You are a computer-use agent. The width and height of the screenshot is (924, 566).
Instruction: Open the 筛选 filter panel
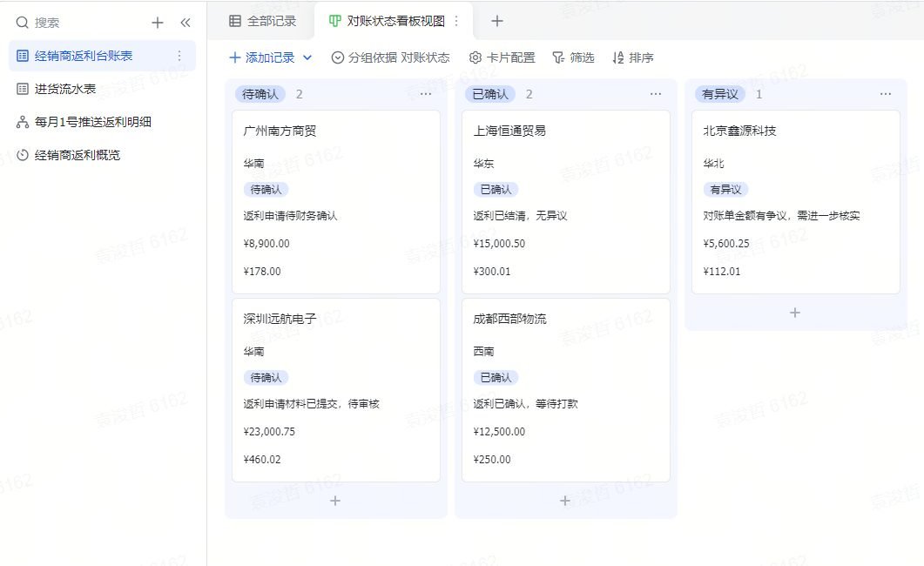click(x=573, y=57)
